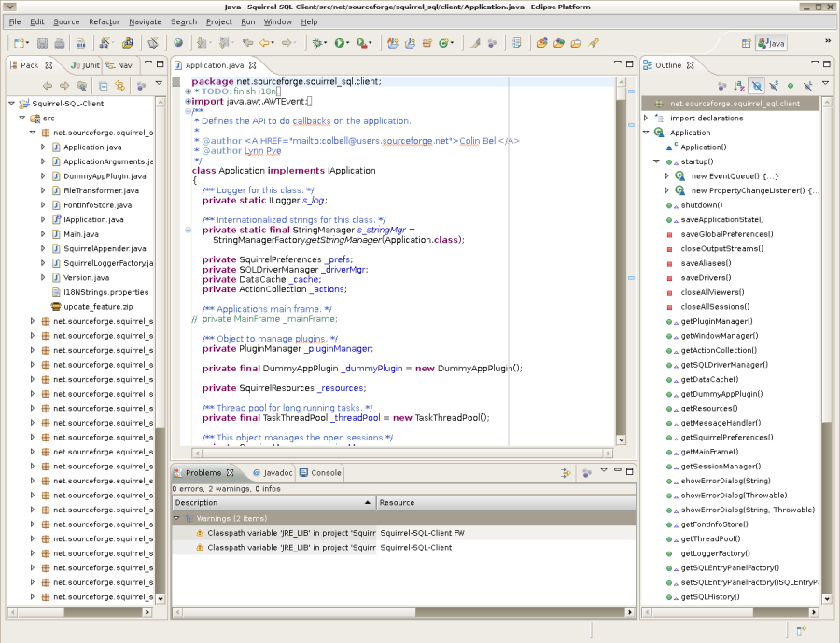Click the Print icon in the toolbar
The width and height of the screenshot is (840, 643).
coord(60,42)
